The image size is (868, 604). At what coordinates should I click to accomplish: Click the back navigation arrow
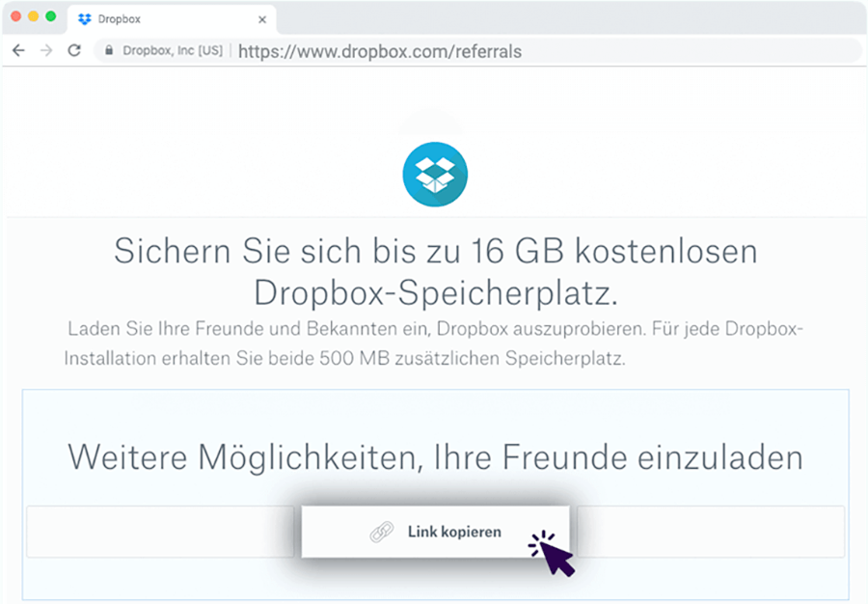click(18, 51)
